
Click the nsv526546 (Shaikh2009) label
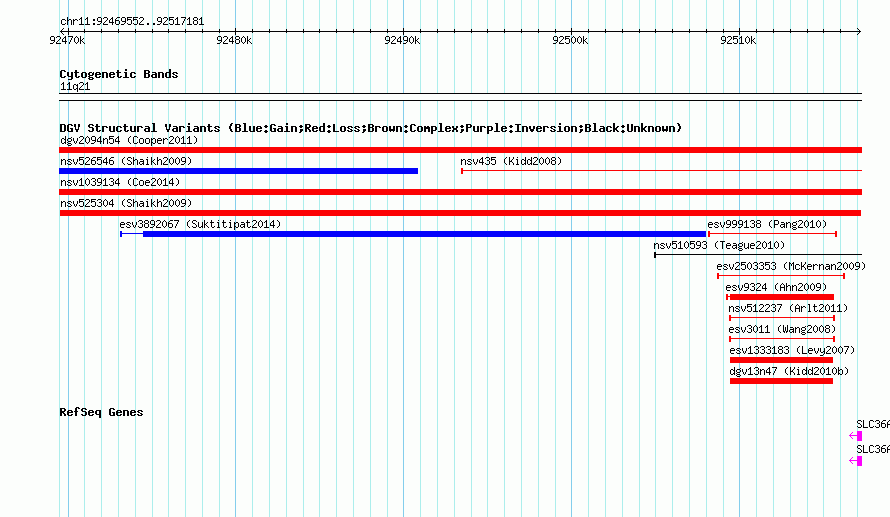point(126,161)
